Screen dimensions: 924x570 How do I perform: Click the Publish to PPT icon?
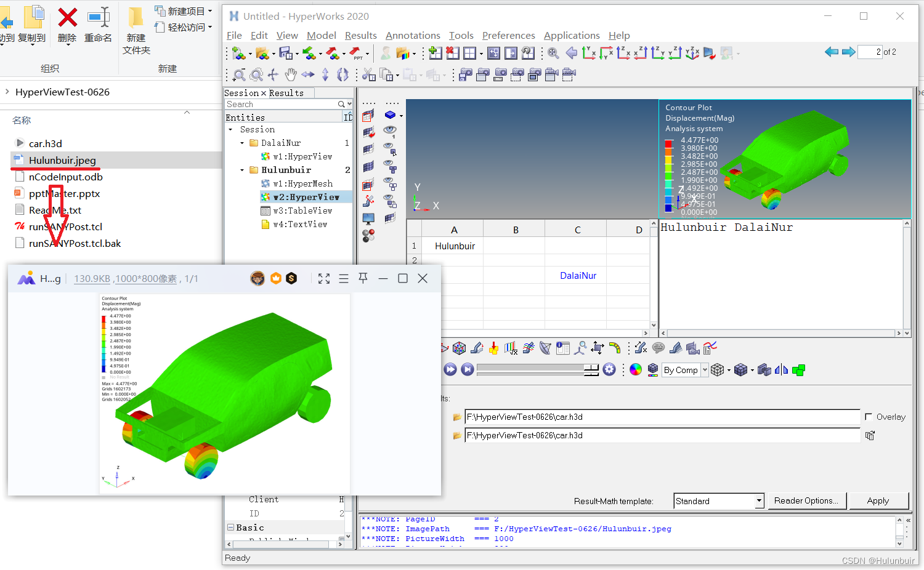(x=355, y=54)
